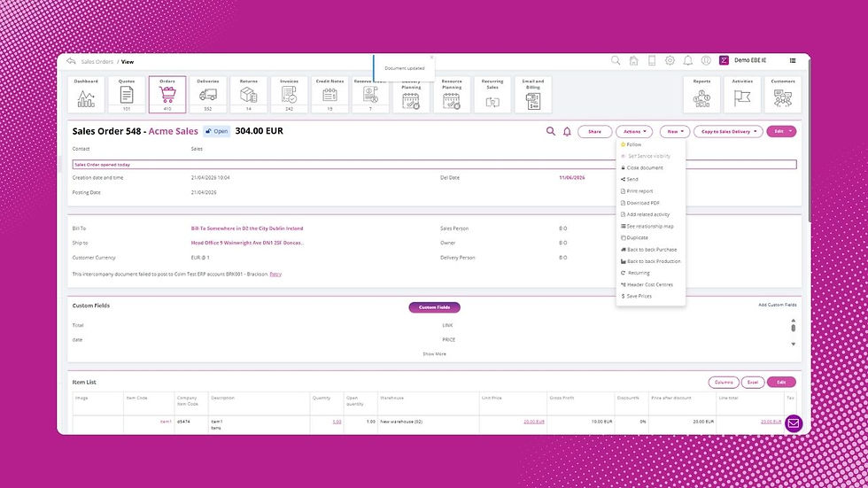Open the Credit Notes tile
Screen dimensions: 868x488
tap(329, 95)
